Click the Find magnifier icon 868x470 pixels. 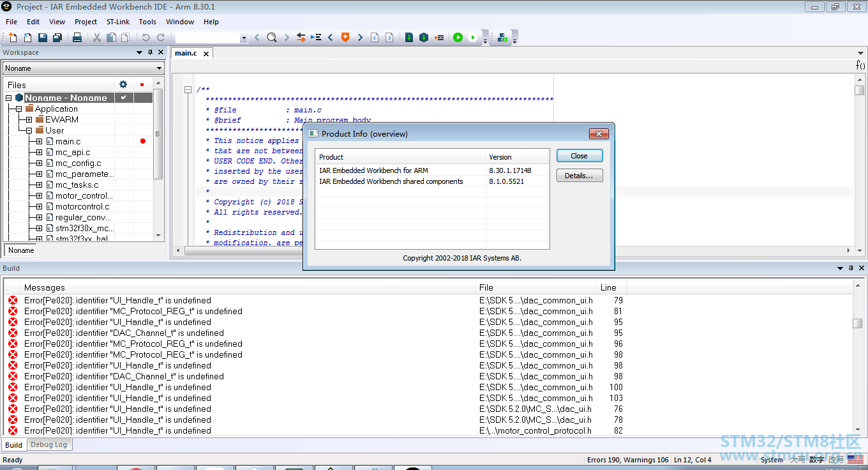point(272,38)
